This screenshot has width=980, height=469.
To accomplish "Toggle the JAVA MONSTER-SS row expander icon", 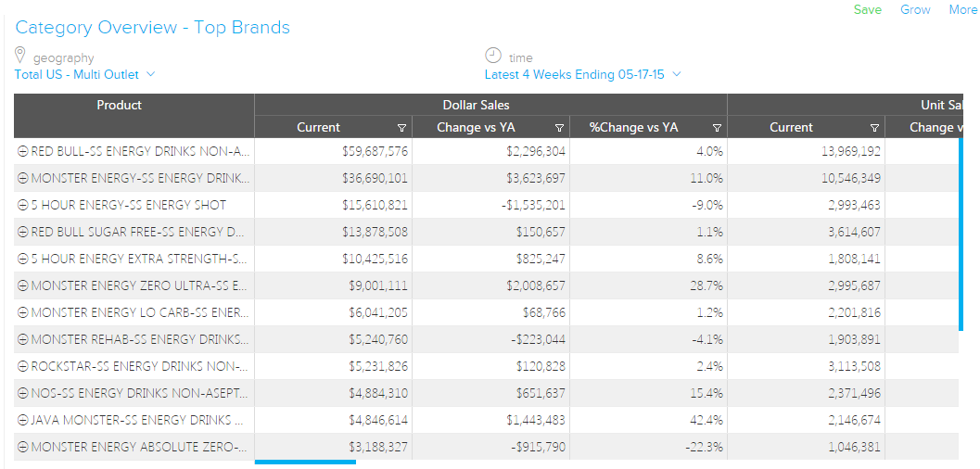I will [x=23, y=420].
